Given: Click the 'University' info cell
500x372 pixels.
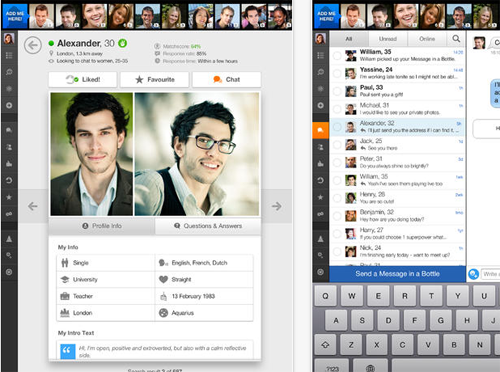Looking at the screenshot, I should [106, 279].
